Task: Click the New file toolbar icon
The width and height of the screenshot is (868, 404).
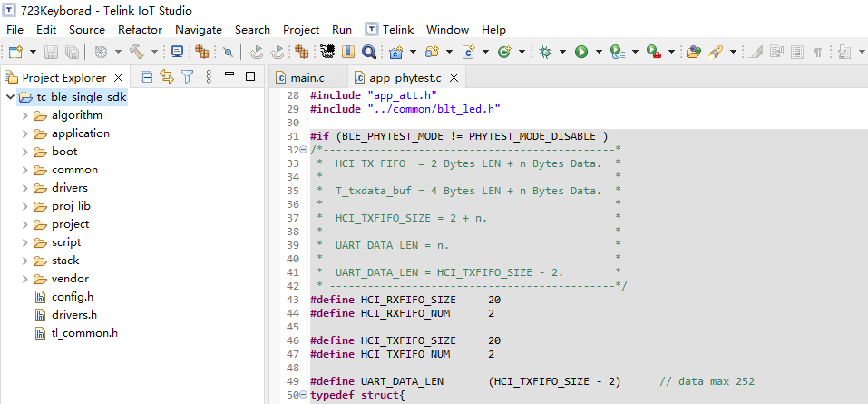Action: pos(15,52)
